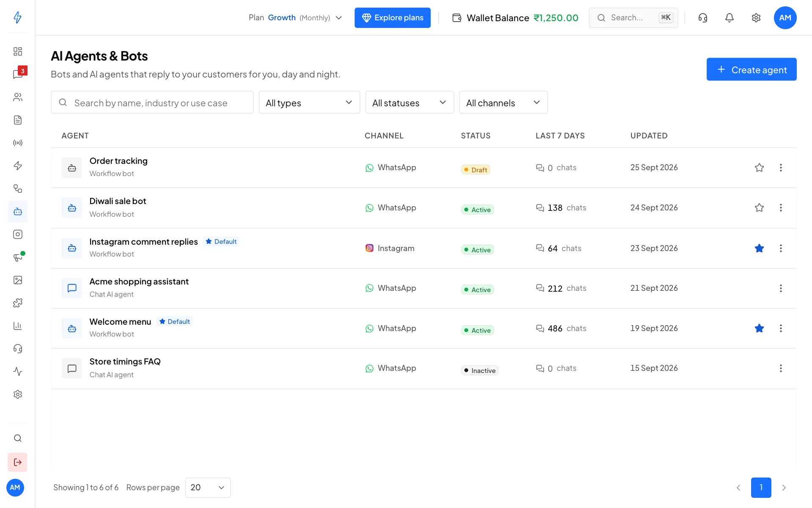Open more options for Order tracking

(x=781, y=168)
